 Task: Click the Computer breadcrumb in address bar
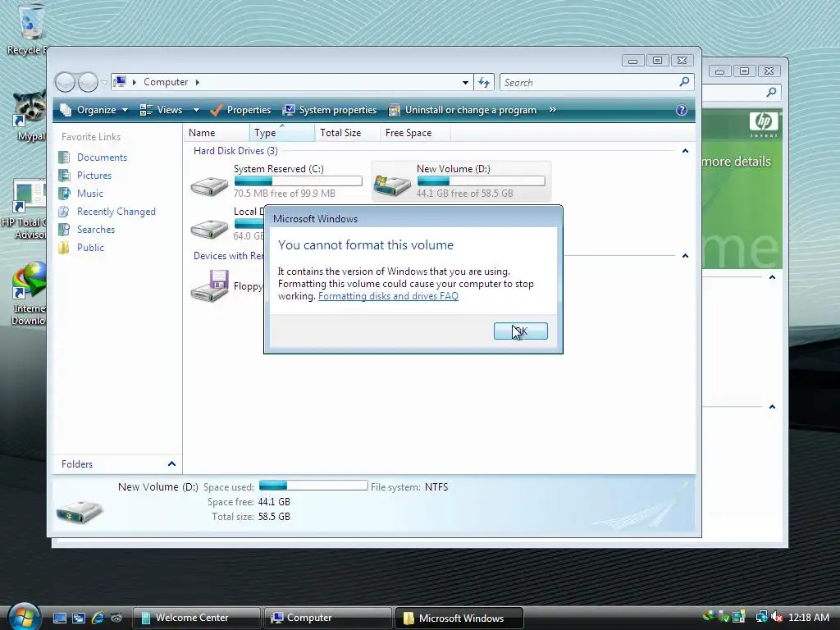click(x=166, y=82)
